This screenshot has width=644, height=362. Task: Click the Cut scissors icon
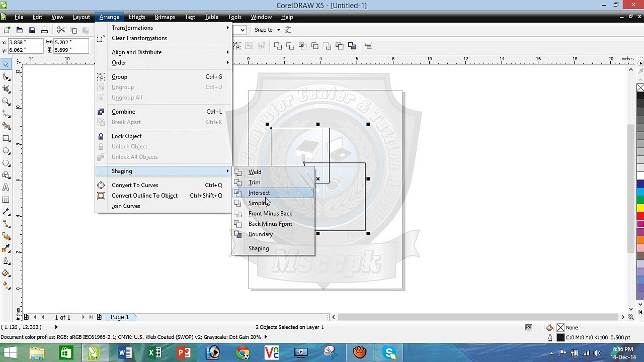click(61, 30)
